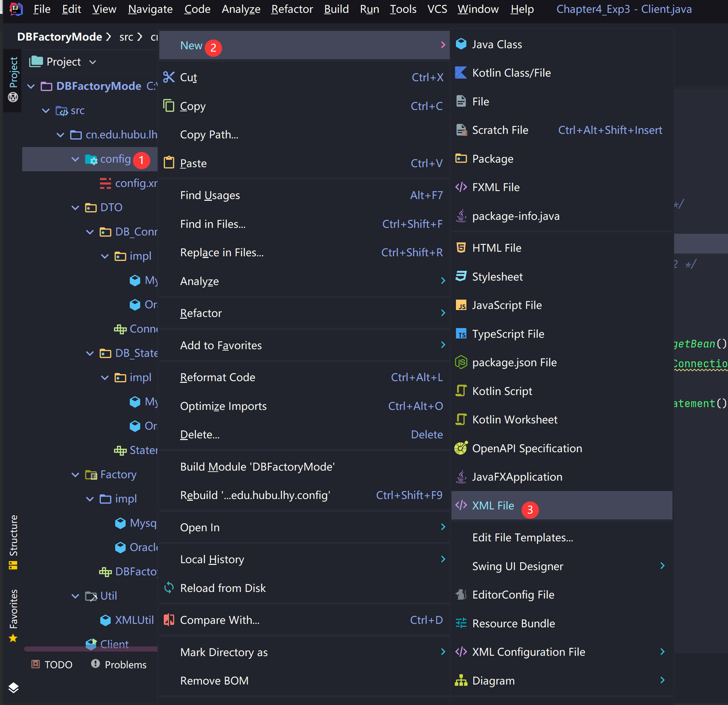Open the Refactor menu in menu bar
This screenshot has width=728, height=705.
[x=292, y=9]
